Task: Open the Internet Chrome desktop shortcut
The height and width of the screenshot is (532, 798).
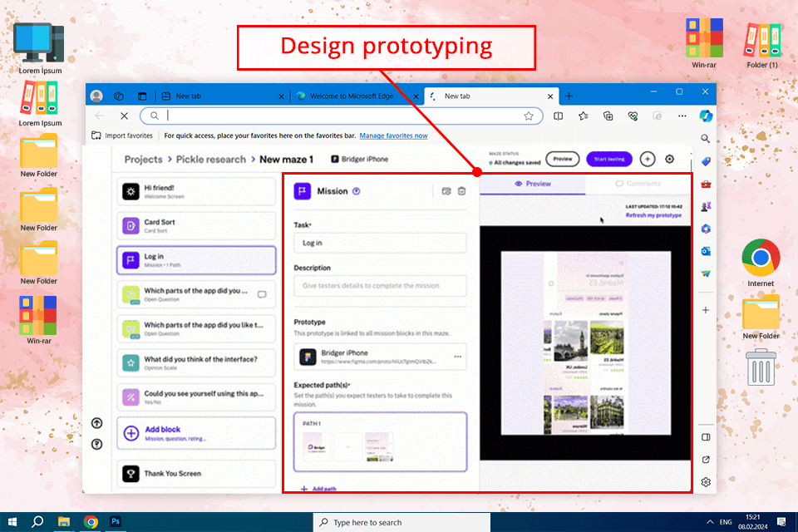Action: click(x=761, y=263)
